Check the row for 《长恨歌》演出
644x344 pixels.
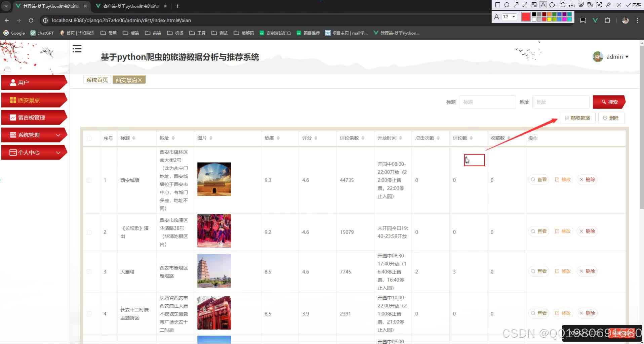click(89, 232)
